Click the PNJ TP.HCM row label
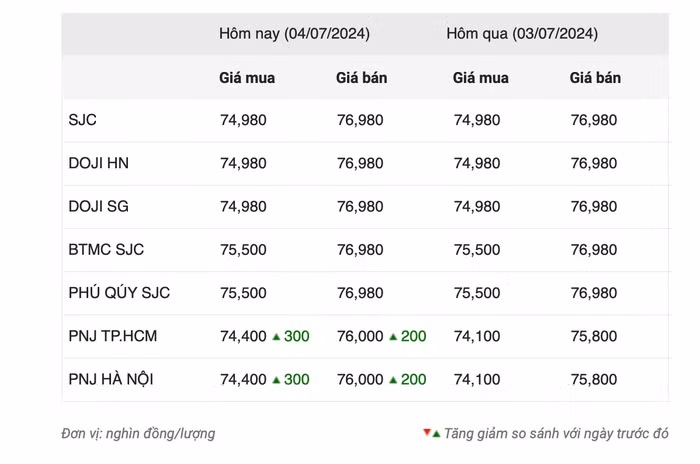700x464 pixels. coord(112,336)
